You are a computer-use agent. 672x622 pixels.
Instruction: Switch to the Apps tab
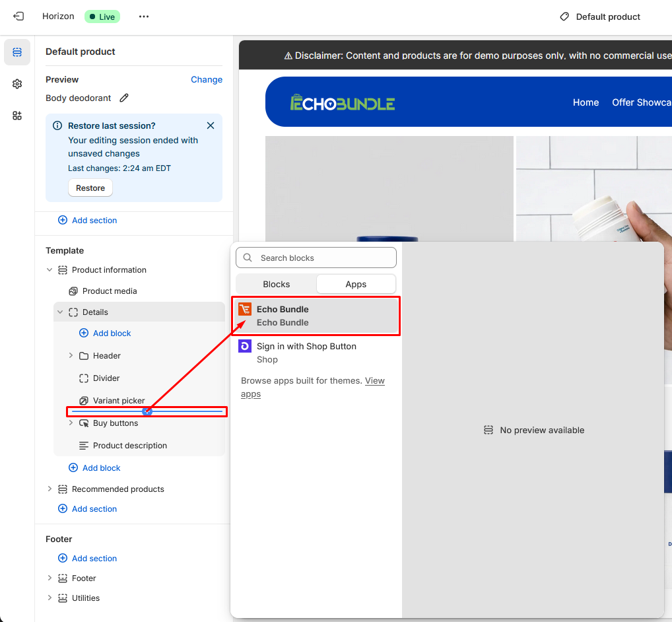[356, 284]
